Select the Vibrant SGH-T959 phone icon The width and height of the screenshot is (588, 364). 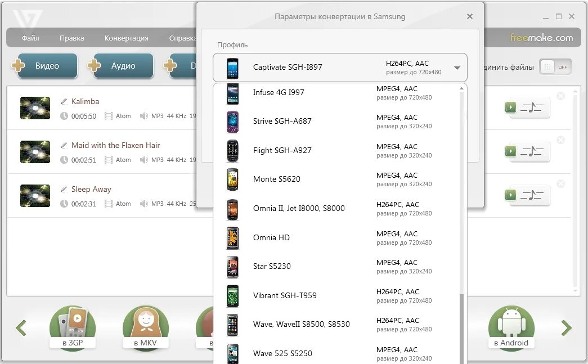(232, 296)
